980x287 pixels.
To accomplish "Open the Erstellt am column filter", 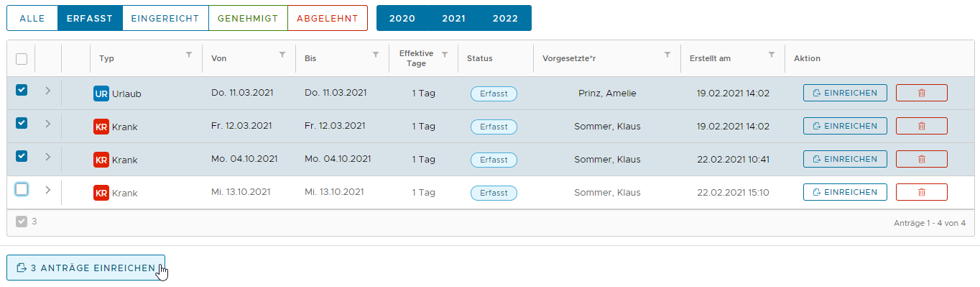I will pyautogui.click(x=772, y=55).
